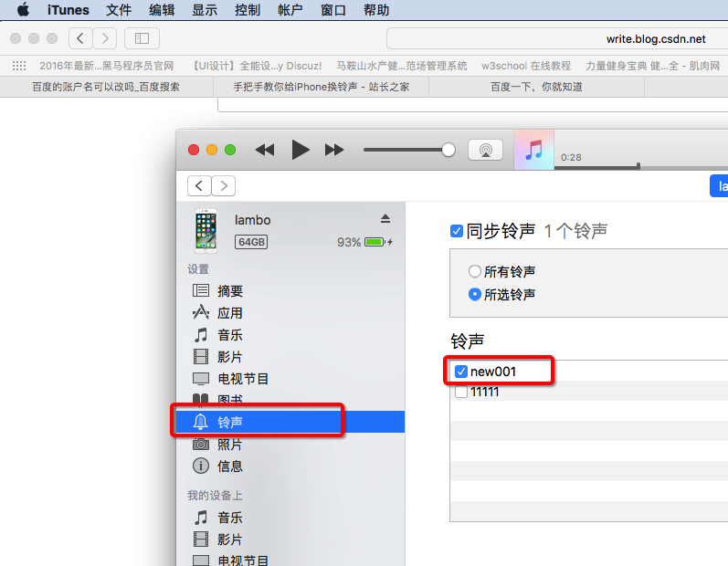Open the favorites grid icon
The height and width of the screenshot is (566, 728).
coord(19,66)
